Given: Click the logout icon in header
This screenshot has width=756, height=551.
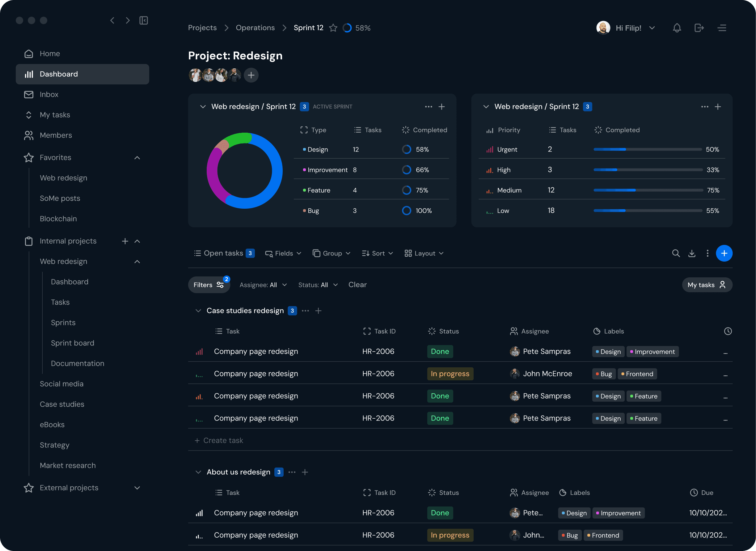Looking at the screenshot, I should (x=699, y=28).
